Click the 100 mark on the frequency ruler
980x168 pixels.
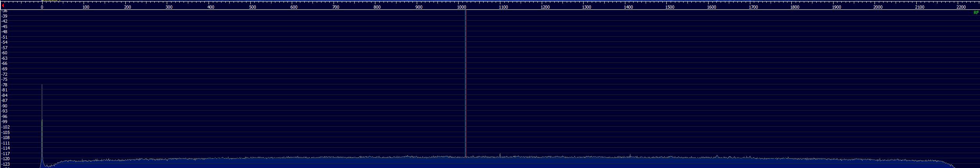point(86,7)
